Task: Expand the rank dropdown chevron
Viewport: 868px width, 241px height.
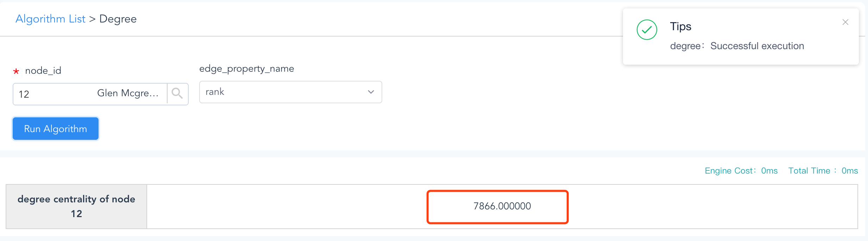Action: point(371,92)
